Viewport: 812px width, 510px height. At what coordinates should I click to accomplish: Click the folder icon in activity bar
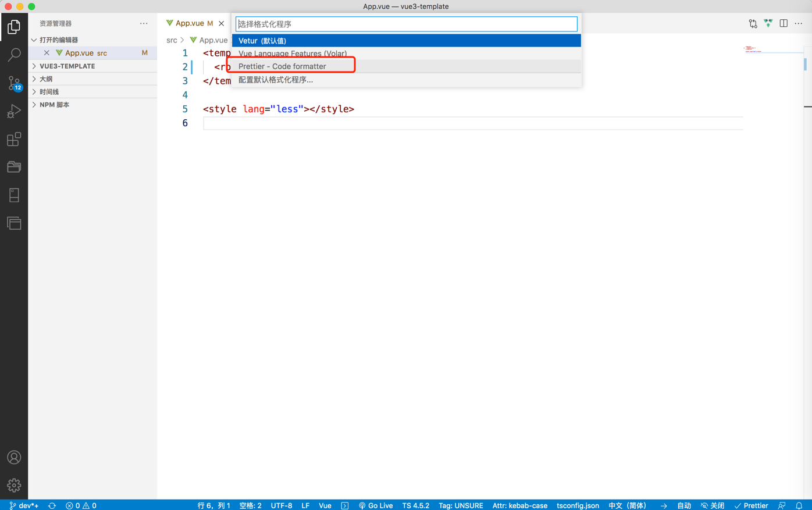[14, 167]
